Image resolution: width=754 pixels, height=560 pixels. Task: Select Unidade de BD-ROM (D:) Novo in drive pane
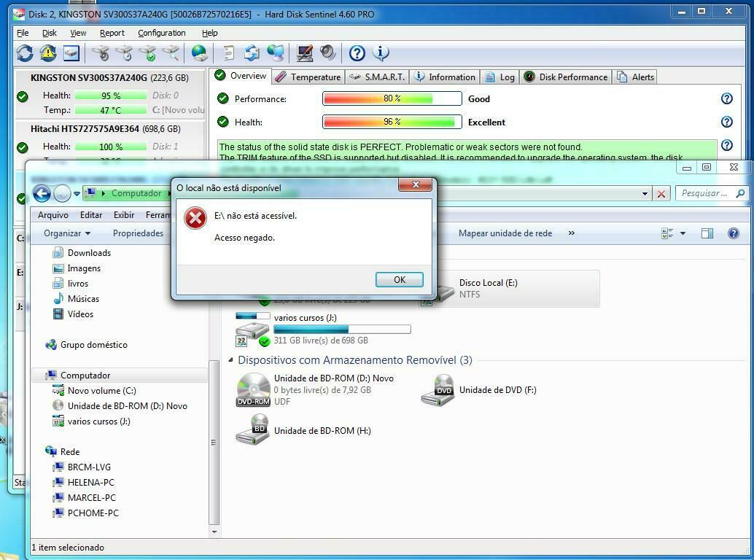(315, 390)
